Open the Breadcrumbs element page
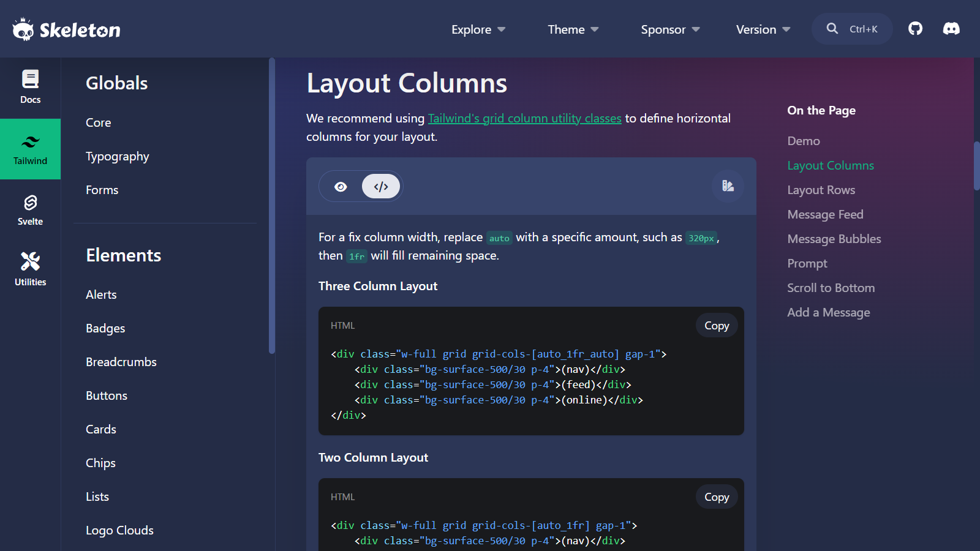Viewport: 980px width, 551px height. 121,362
